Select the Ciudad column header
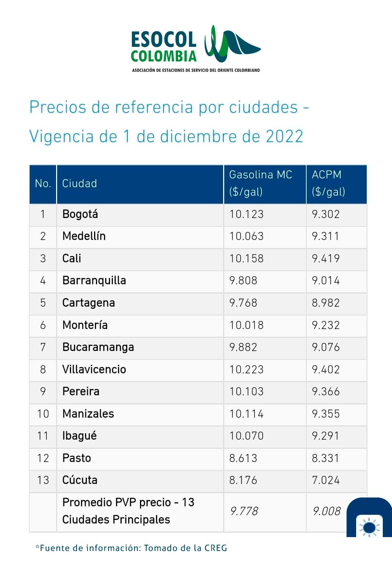Screen dimensions: 392x573 79,183
